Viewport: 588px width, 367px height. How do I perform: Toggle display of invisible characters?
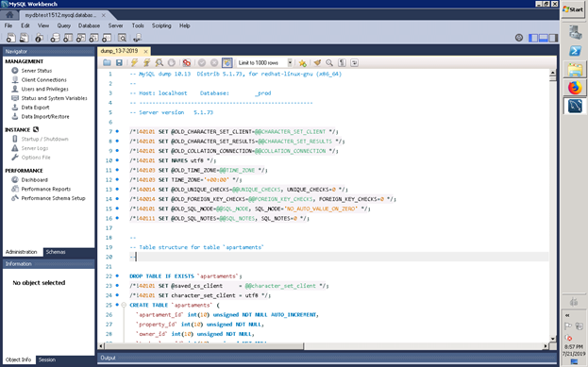(342, 62)
